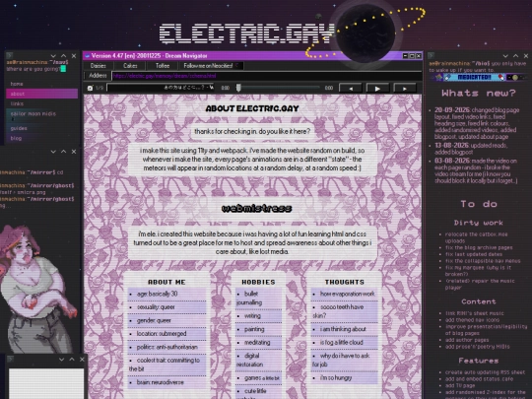Go to the home page link
Screen dimensions: 532x399
point(41,84)
